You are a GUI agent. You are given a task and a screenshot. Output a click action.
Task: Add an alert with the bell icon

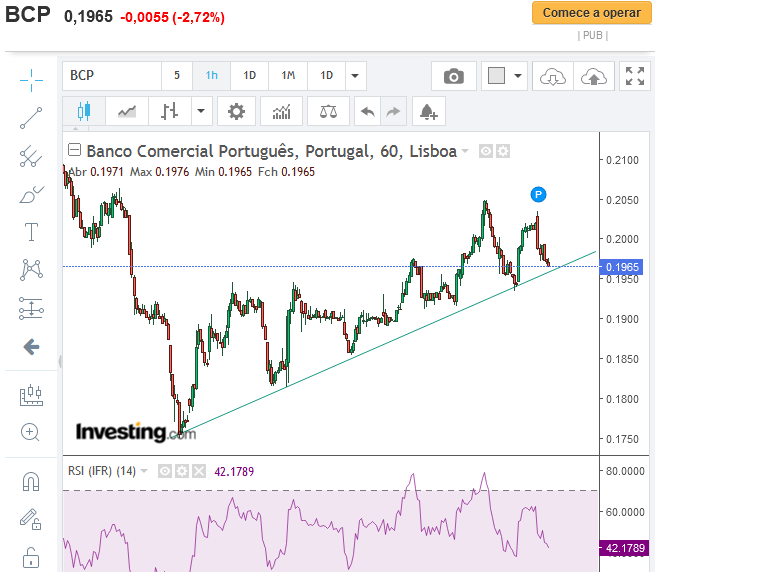[428, 111]
